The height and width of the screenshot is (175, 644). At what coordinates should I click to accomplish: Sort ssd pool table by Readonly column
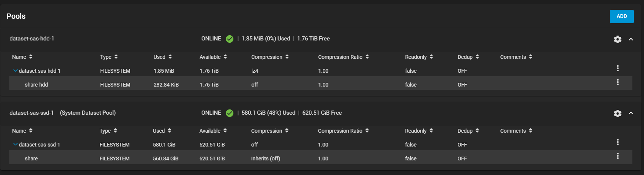pyautogui.click(x=419, y=131)
